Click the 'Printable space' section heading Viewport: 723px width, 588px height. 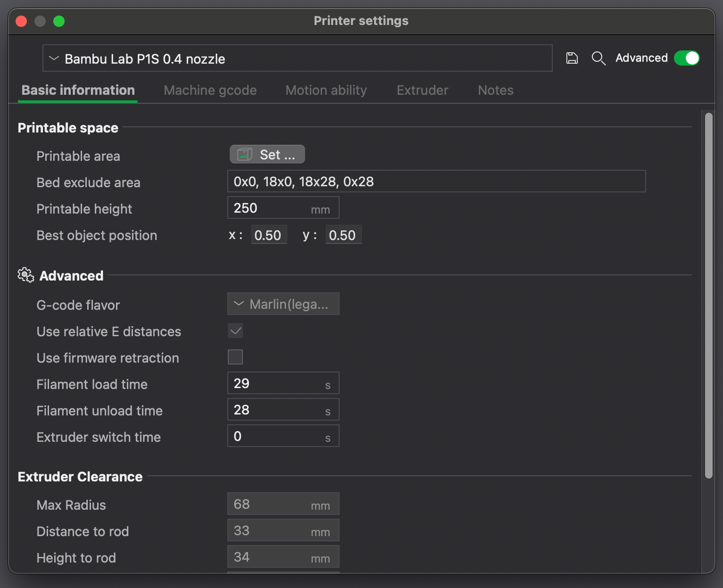coord(68,128)
